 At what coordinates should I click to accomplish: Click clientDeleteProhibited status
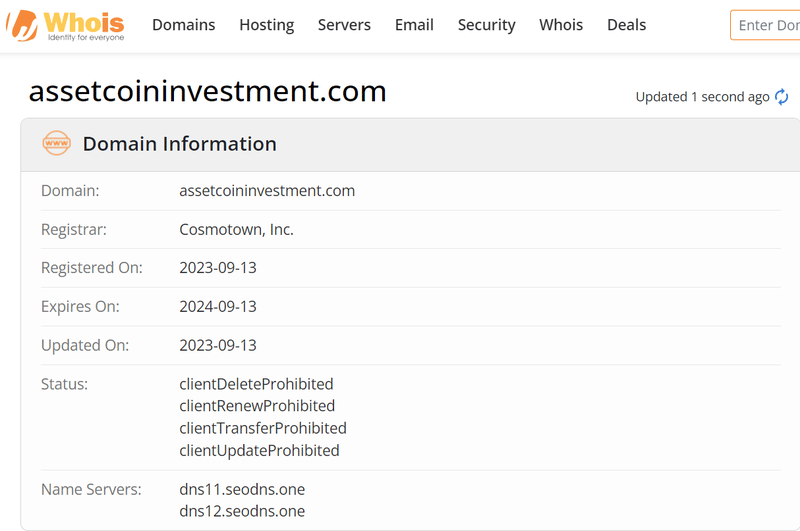tap(256, 384)
